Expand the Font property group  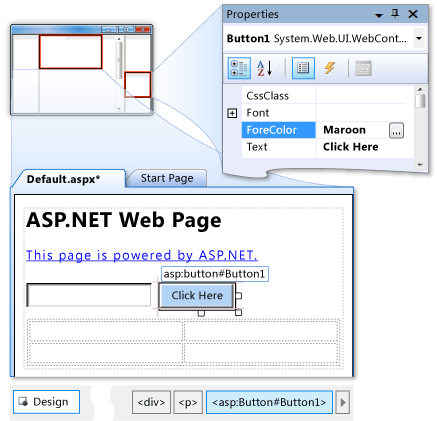[x=232, y=113]
